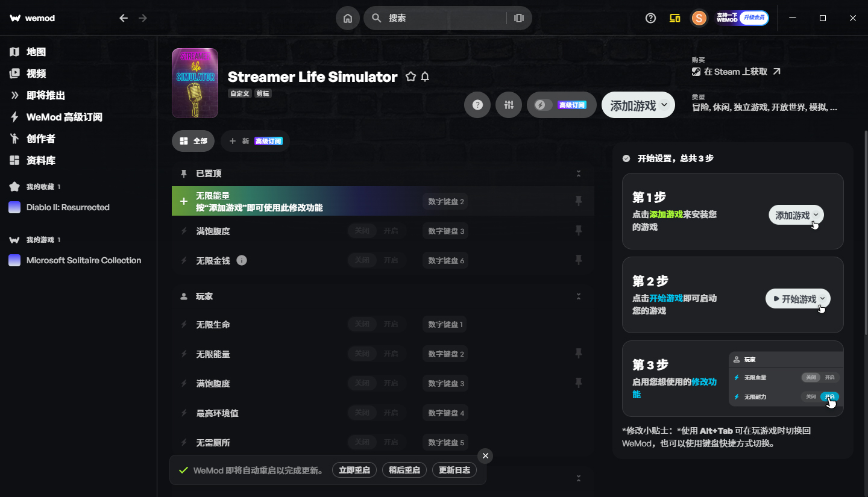
Task: Click the 剪辑 tag under game title
Action: [262, 94]
